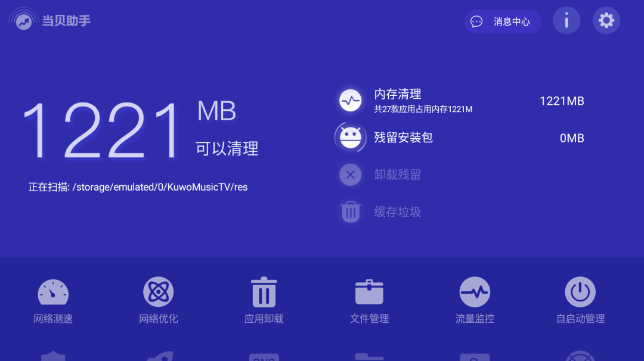The image size is (644, 361).
Task: Click the 内存清理 row showing 1221MB
Action: pyautogui.click(x=465, y=100)
